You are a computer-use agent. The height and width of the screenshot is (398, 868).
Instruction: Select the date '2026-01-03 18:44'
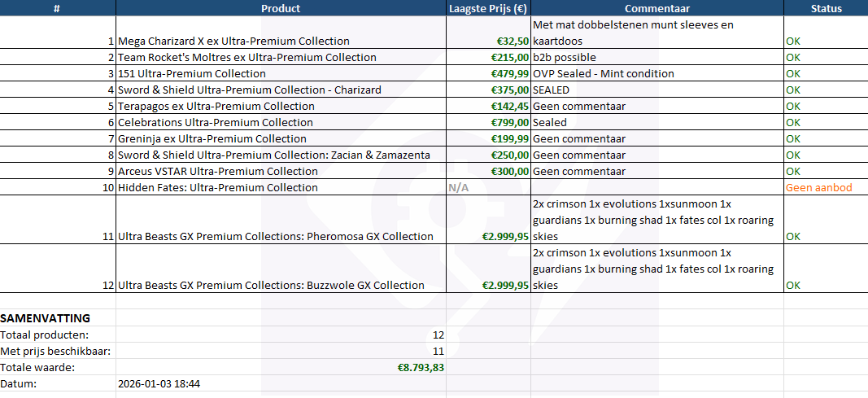click(159, 383)
